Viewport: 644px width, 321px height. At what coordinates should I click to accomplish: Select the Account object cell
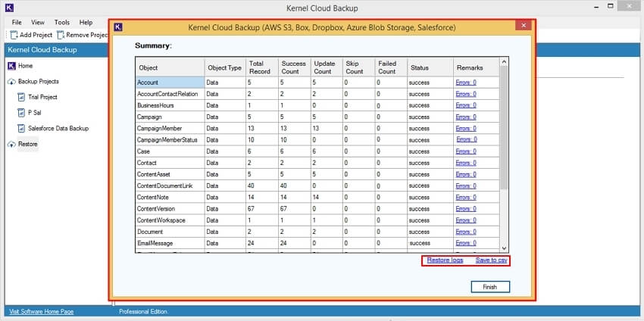tap(170, 83)
